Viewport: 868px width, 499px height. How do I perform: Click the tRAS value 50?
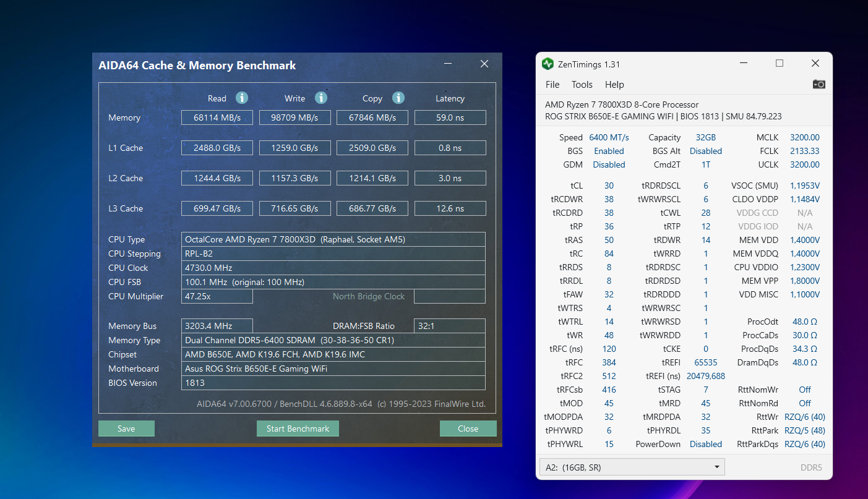pyautogui.click(x=609, y=240)
